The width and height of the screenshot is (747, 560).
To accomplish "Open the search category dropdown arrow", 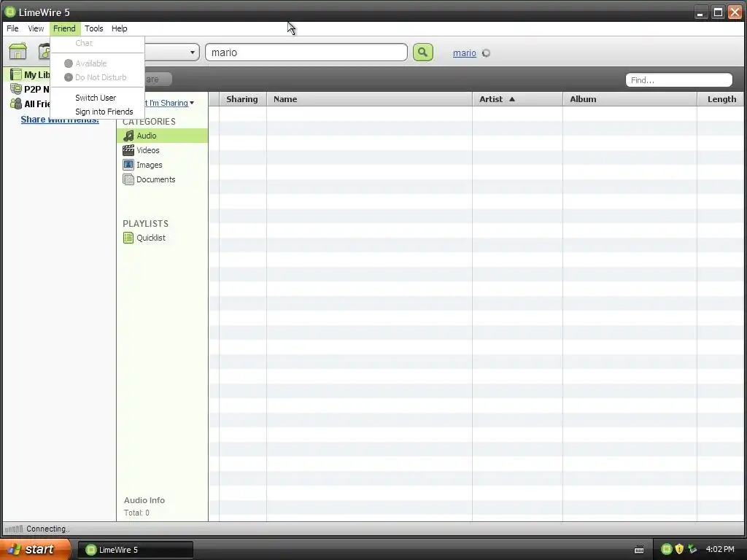I will click(193, 52).
